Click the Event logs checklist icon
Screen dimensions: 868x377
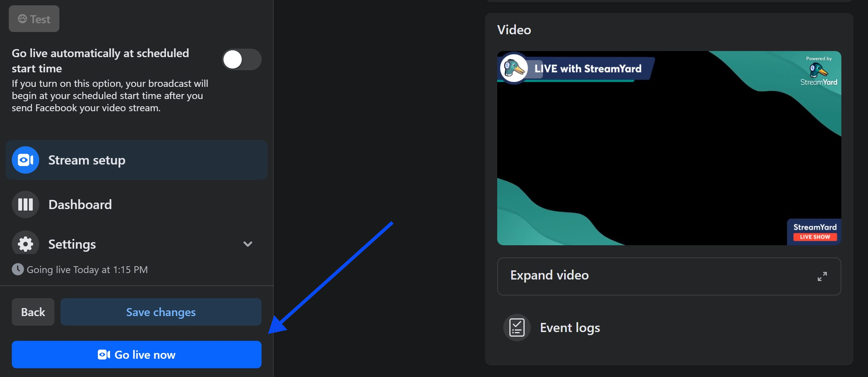point(517,327)
